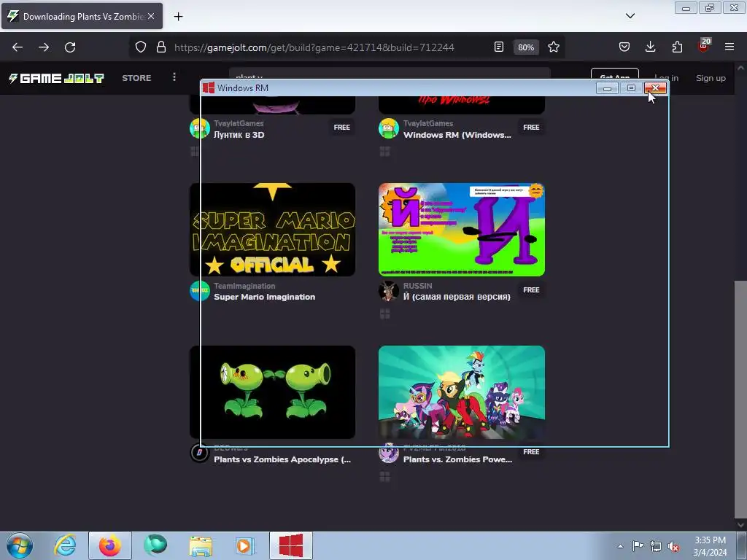Click the Sign up link
Viewport: 747px width, 560px height.
[711, 78]
